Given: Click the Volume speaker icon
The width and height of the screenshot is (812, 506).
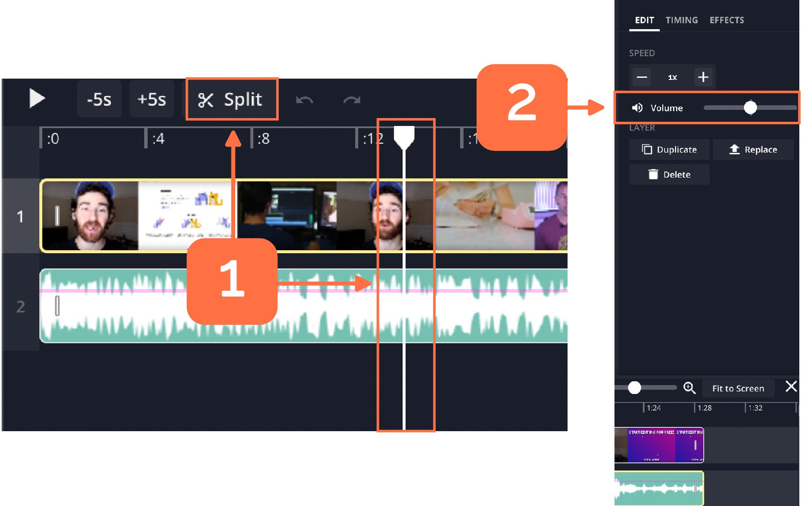Looking at the screenshot, I should [x=637, y=108].
